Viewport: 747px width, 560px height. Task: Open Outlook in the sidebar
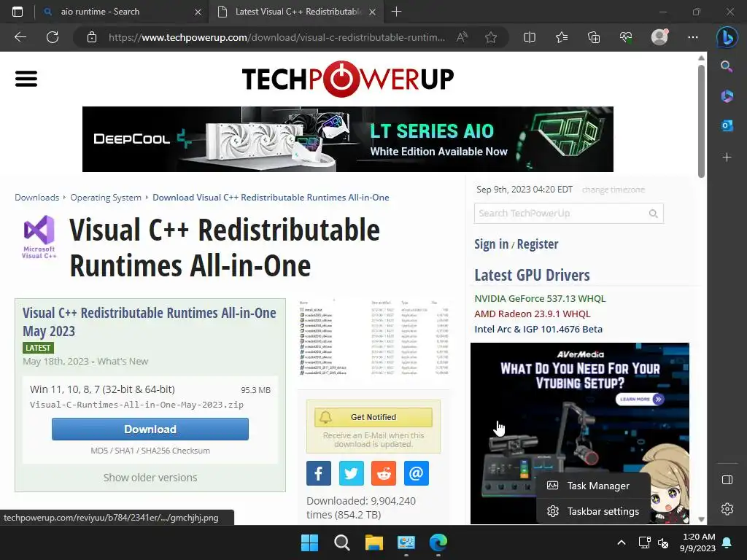tap(727, 125)
